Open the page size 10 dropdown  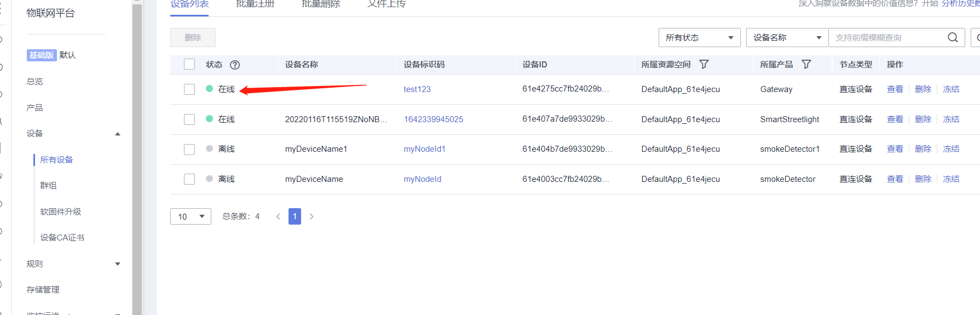[x=191, y=216]
